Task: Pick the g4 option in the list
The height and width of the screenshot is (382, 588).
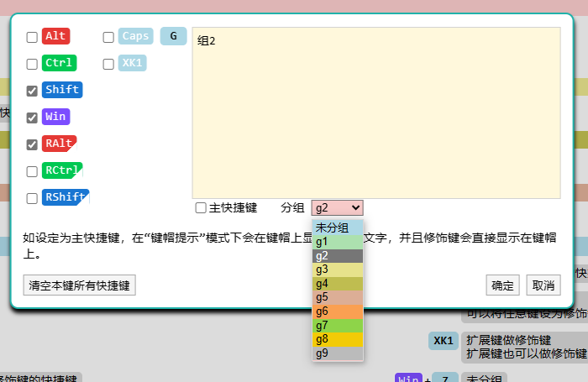Action: (x=337, y=284)
